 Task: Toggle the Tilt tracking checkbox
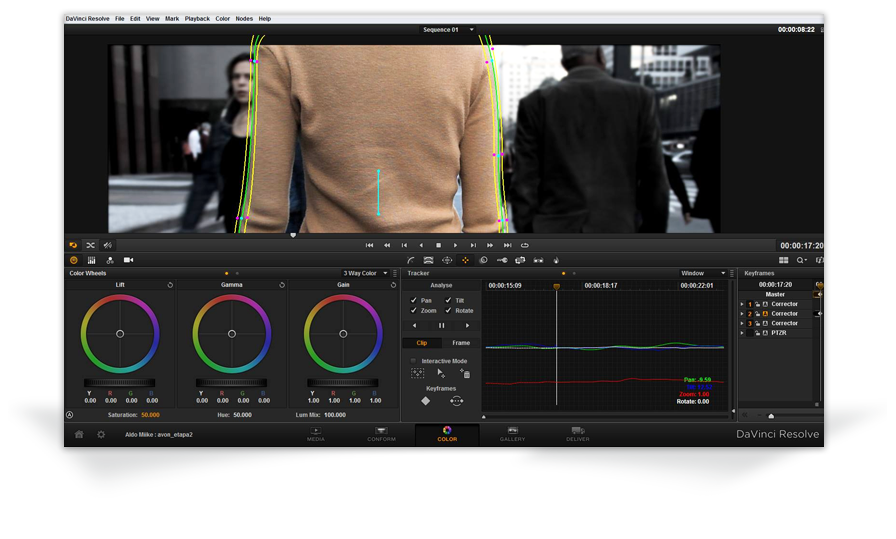[448, 300]
